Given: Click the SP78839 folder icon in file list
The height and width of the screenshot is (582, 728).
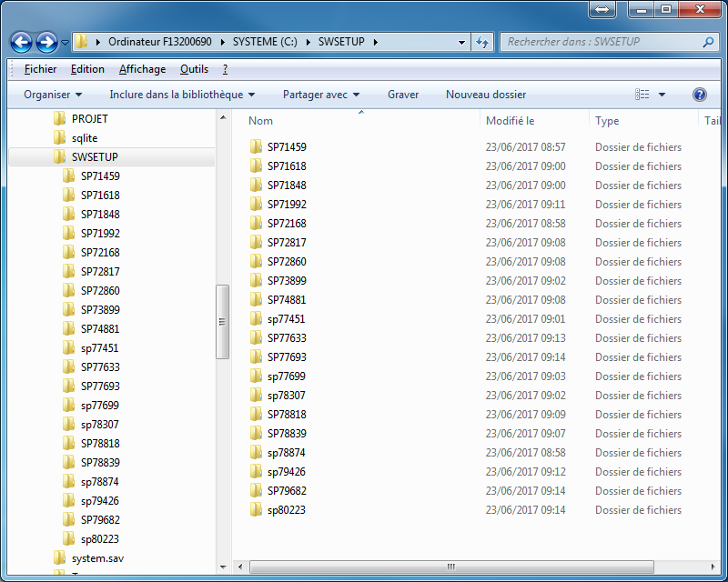Looking at the screenshot, I should [x=256, y=433].
